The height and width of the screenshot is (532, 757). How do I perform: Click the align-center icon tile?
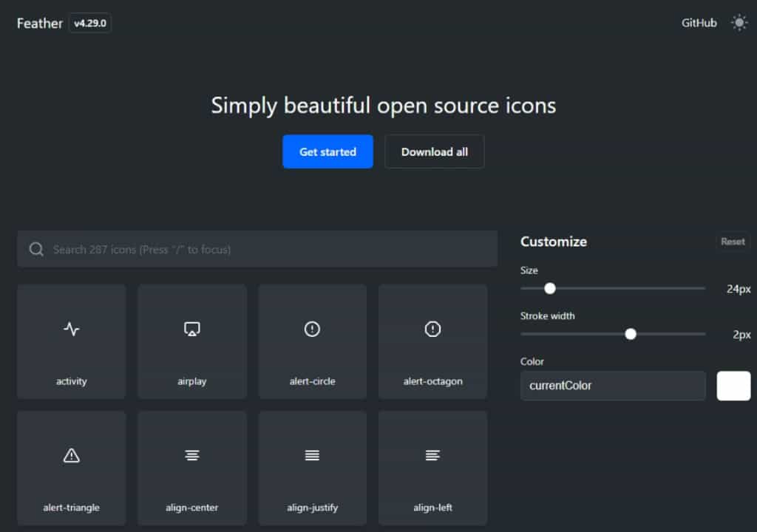(x=192, y=468)
